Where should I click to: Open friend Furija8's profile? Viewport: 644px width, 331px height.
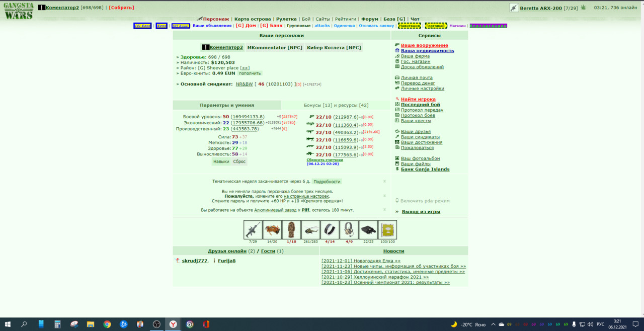pyautogui.click(x=227, y=261)
